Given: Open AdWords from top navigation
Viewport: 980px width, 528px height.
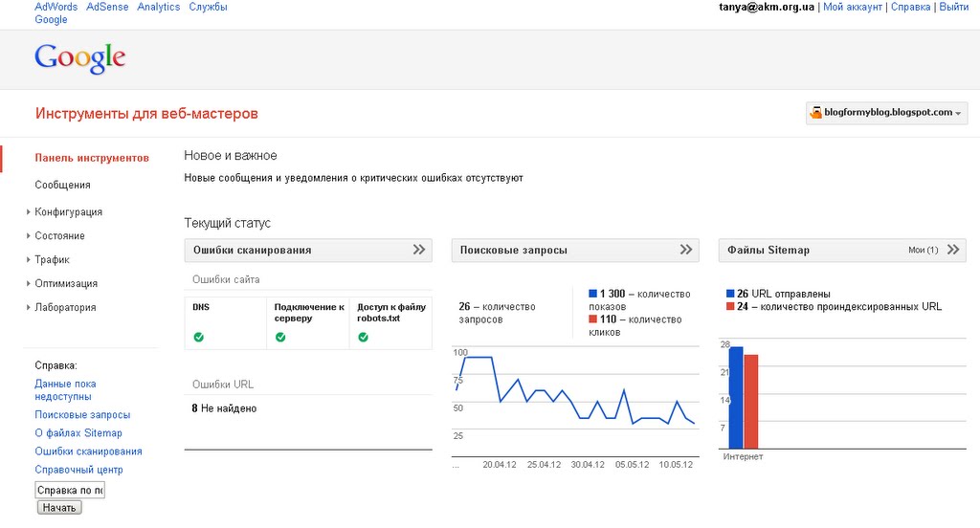Looking at the screenshot, I should point(56,7).
